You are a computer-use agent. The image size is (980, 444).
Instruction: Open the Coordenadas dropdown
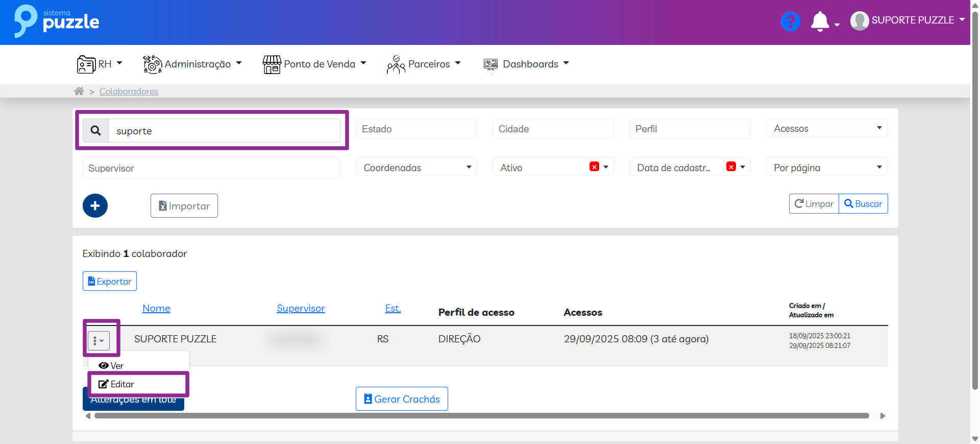coord(416,168)
